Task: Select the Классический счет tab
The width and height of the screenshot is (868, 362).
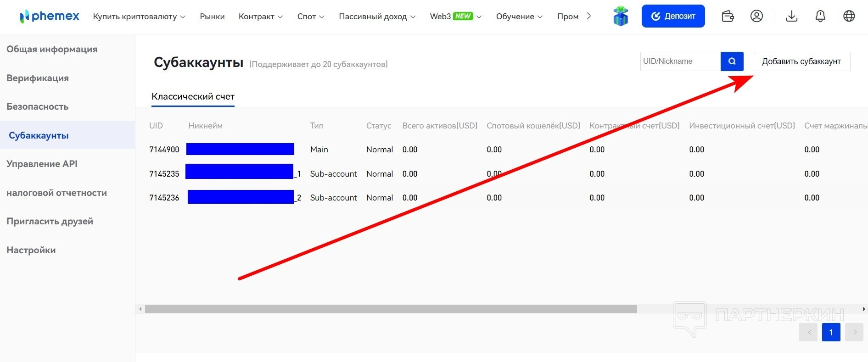Action: click(193, 97)
